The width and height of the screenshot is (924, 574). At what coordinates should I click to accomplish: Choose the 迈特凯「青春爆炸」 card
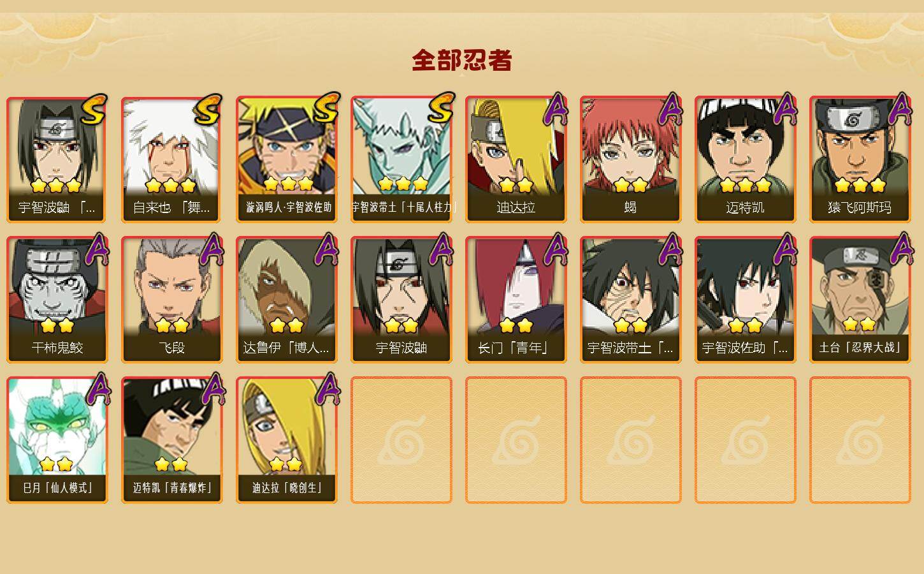172,440
